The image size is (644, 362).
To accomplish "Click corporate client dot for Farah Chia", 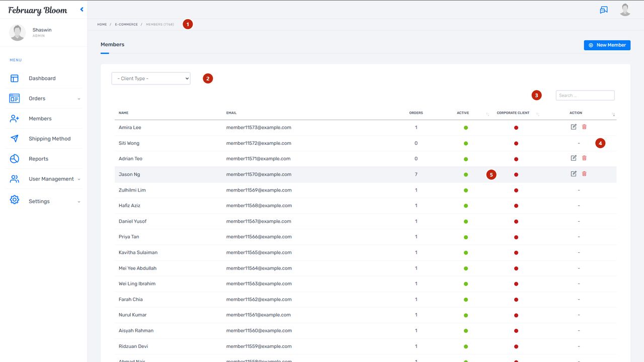I will (516, 299).
